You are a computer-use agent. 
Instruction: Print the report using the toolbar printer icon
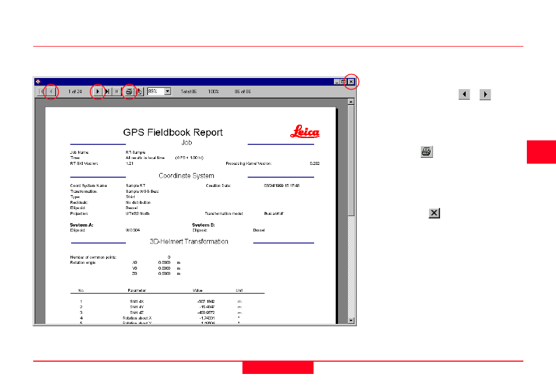(129, 91)
